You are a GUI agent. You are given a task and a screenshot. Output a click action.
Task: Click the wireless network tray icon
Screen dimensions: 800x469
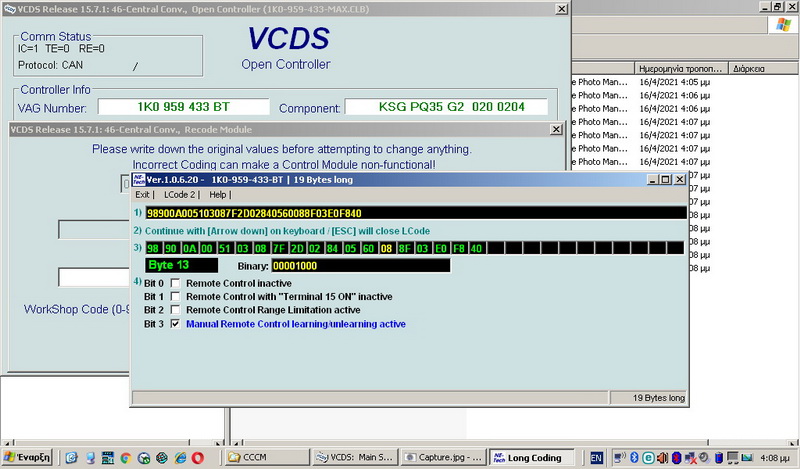pos(620,458)
